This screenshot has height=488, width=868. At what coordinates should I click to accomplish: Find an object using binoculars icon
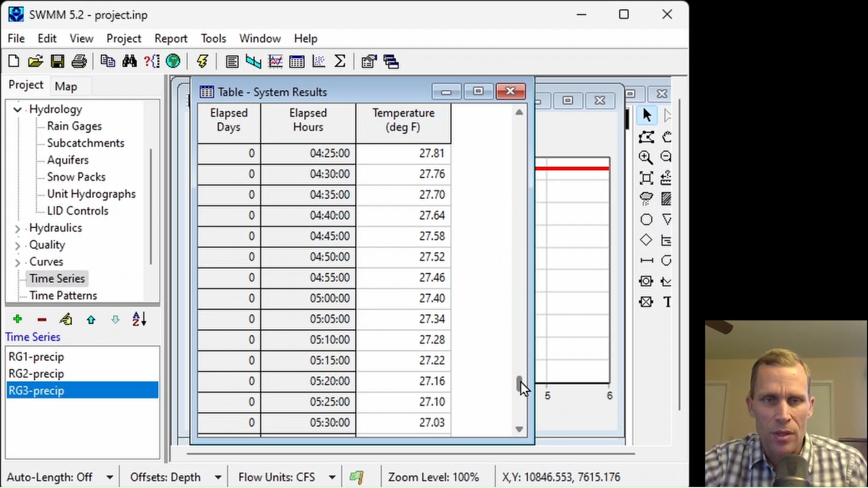(129, 61)
